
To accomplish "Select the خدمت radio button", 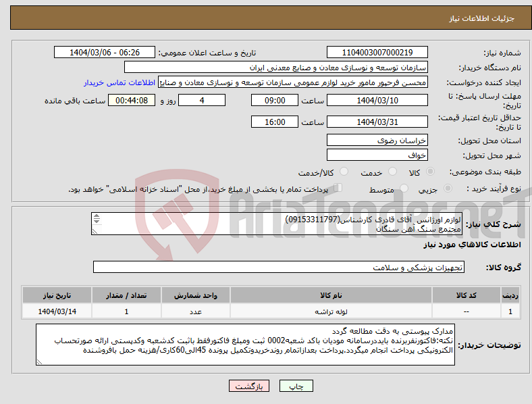I will click(x=392, y=172).
